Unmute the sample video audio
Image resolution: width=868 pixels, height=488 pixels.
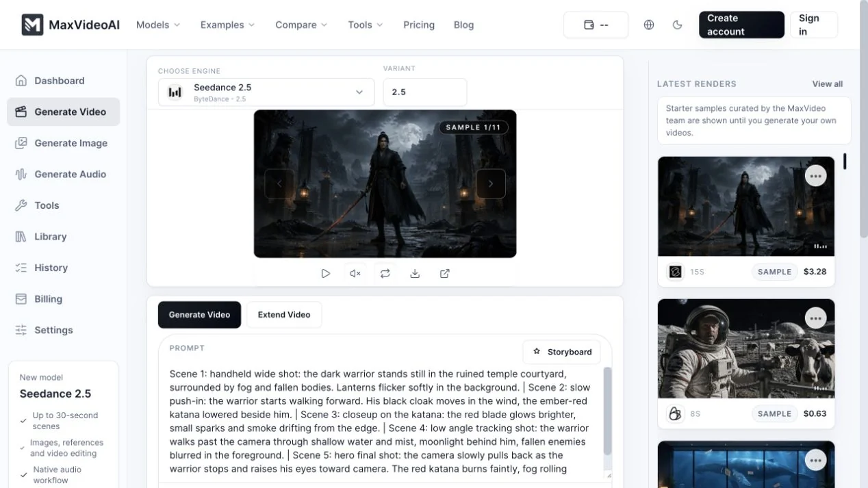355,273
